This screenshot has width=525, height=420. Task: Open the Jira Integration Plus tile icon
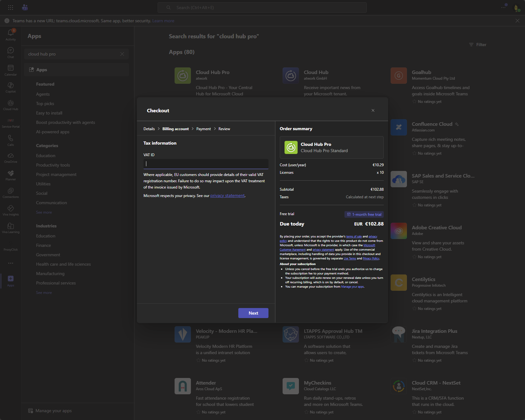click(x=399, y=334)
